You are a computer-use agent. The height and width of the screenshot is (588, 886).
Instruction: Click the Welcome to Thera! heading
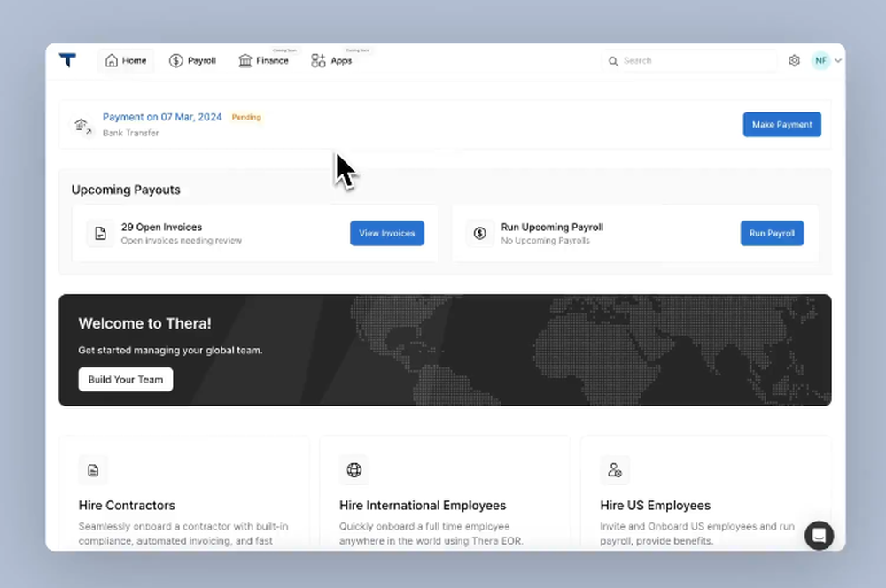click(x=144, y=323)
